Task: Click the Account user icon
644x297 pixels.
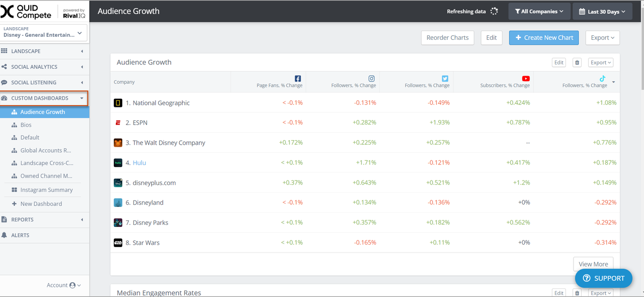Action: [73, 285]
